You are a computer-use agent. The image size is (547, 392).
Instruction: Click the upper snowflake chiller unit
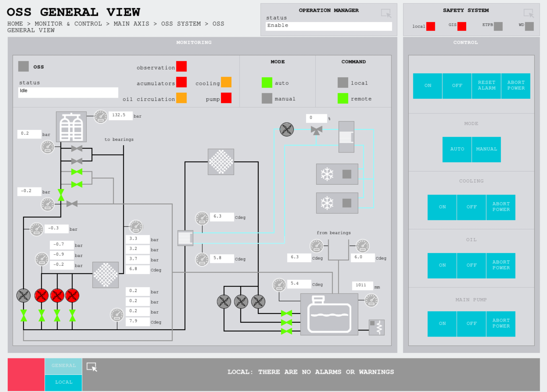[337, 174]
